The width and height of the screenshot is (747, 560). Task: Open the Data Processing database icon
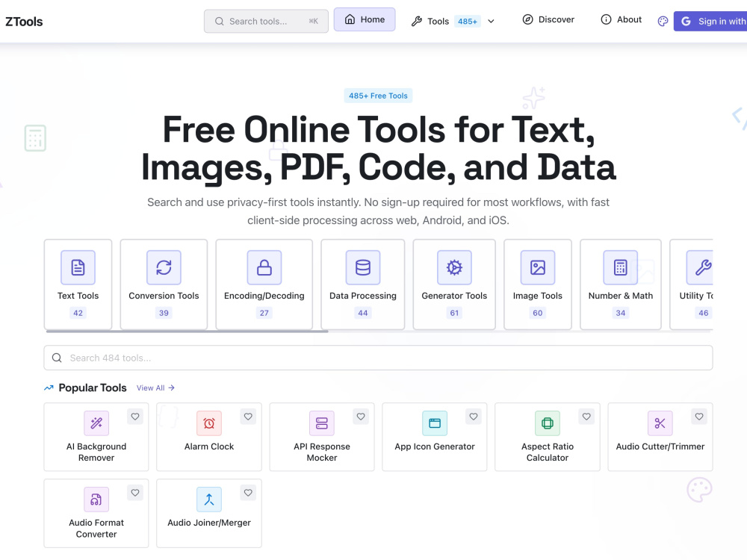tap(363, 267)
